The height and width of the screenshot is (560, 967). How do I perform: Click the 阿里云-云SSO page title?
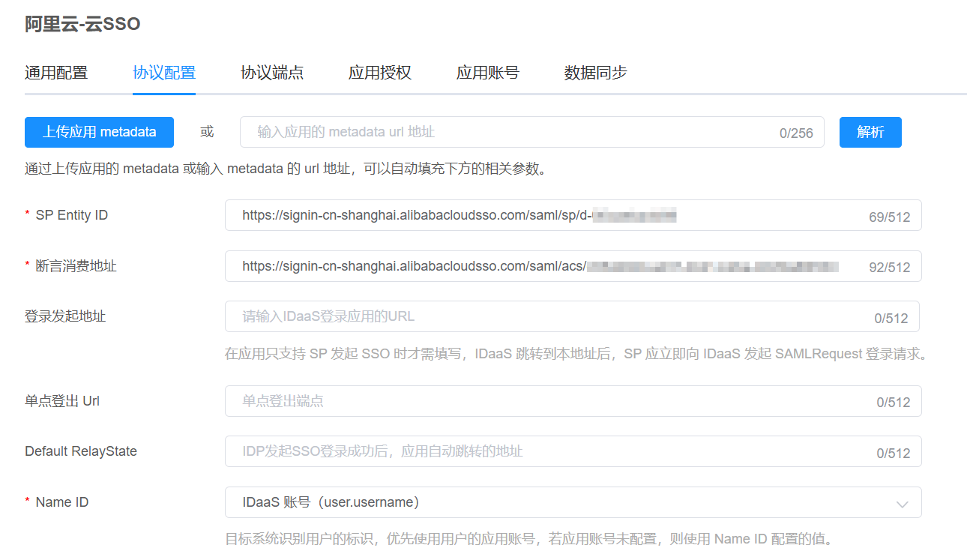[82, 24]
